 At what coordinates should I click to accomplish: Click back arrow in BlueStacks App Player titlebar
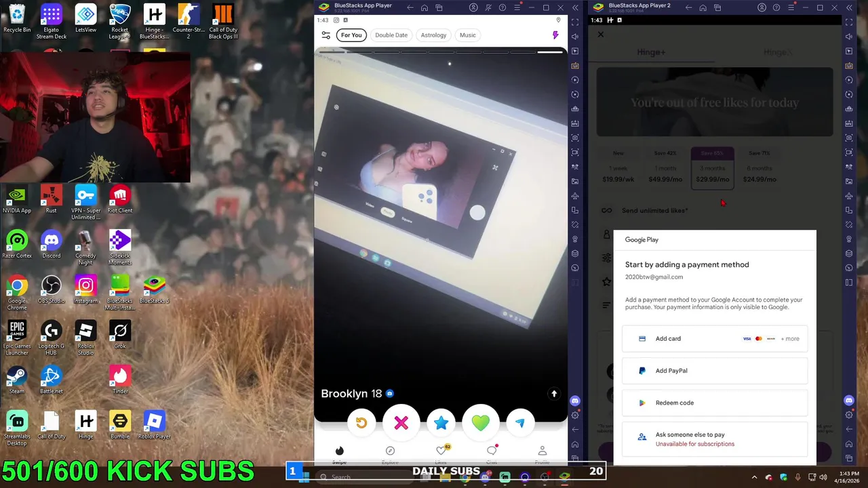pyautogui.click(x=410, y=7)
